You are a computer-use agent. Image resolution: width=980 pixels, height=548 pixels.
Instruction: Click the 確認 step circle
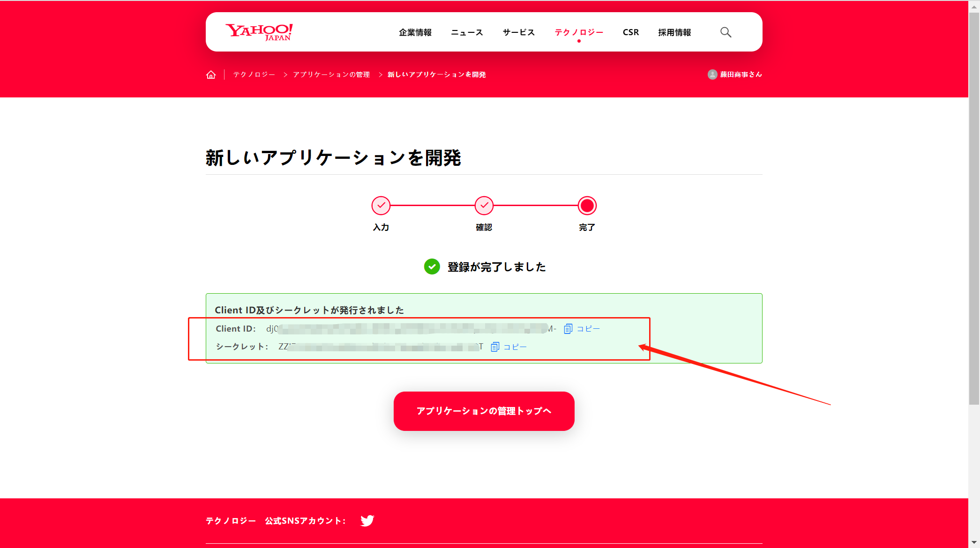484,205
